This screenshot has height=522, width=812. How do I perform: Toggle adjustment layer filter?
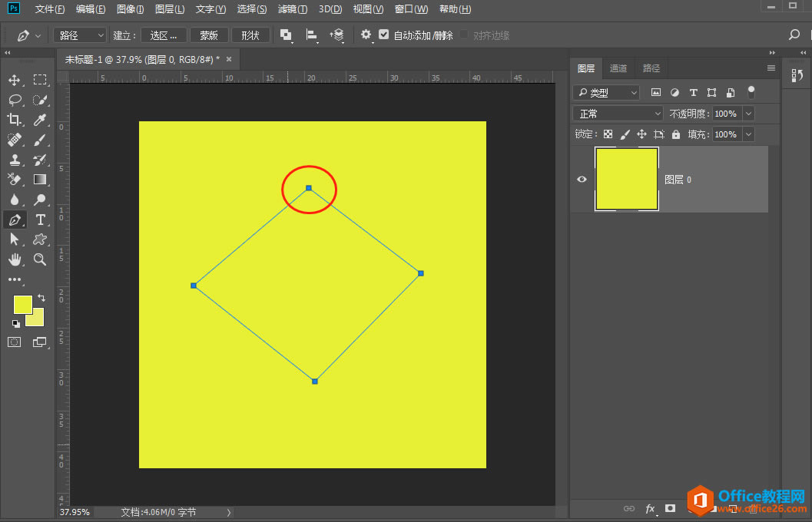(674, 93)
